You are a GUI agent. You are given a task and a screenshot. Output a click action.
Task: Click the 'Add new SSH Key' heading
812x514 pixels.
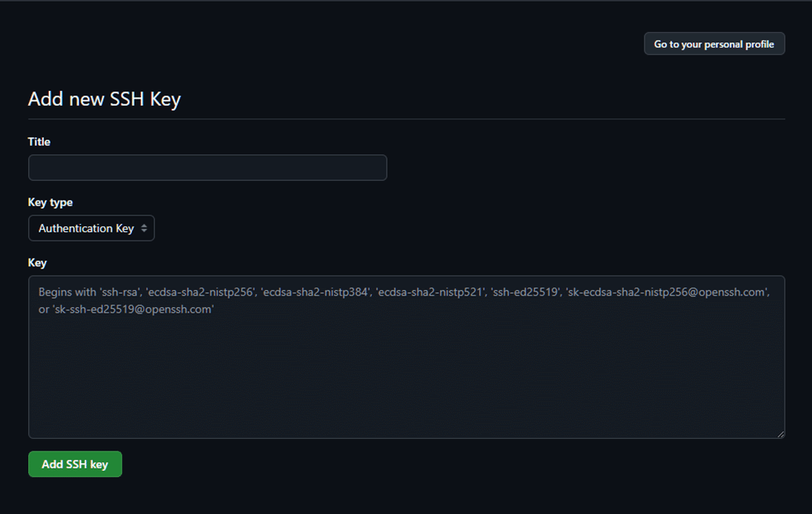(x=104, y=99)
